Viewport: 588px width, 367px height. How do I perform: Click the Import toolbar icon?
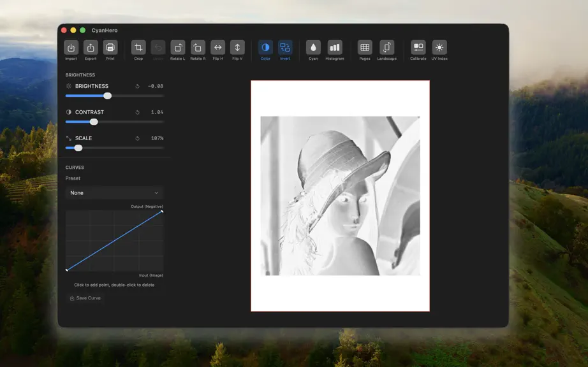click(71, 48)
